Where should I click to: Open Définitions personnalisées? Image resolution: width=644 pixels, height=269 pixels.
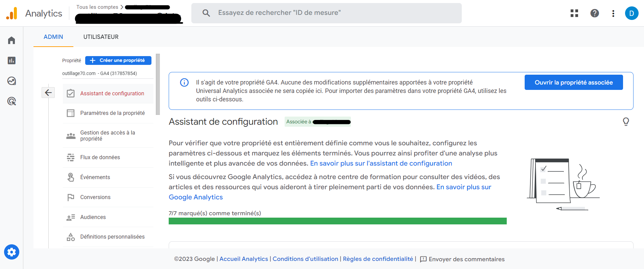click(108, 237)
